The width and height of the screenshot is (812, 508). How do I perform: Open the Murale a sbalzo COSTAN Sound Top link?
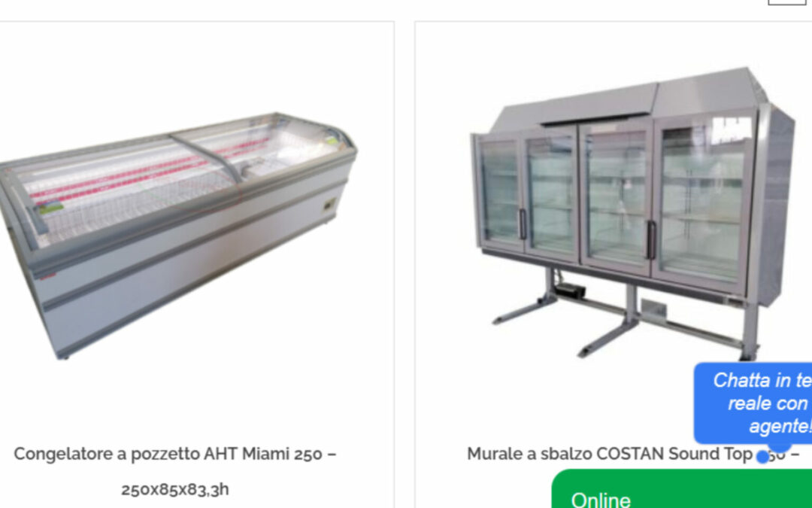pos(633,454)
